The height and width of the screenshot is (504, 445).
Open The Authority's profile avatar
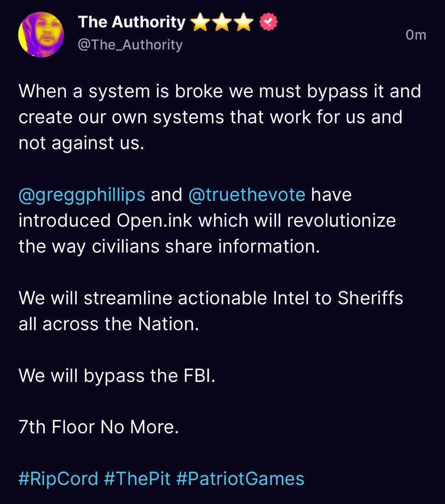(x=41, y=35)
